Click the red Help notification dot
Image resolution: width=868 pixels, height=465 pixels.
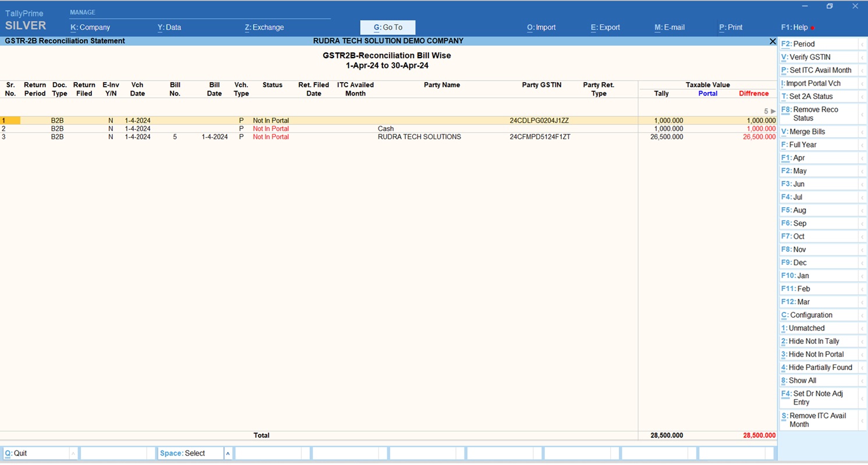pyautogui.click(x=813, y=28)
